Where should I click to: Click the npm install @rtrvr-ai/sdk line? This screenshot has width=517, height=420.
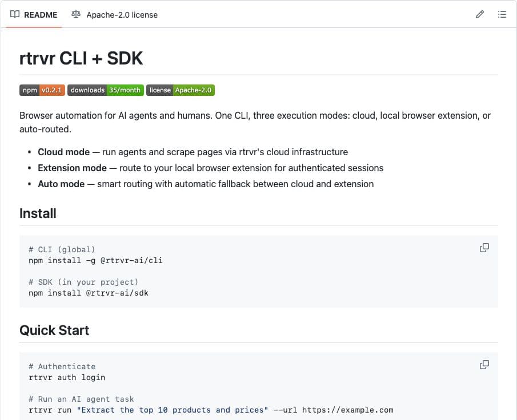coord(89,293)
